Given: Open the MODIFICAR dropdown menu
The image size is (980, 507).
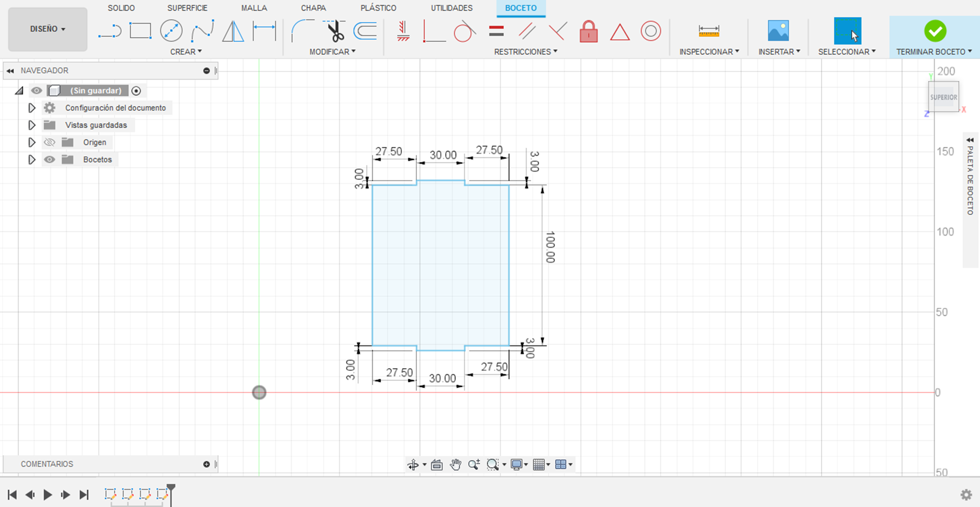Looking at the screenshot, I should [x=332, y=52].
